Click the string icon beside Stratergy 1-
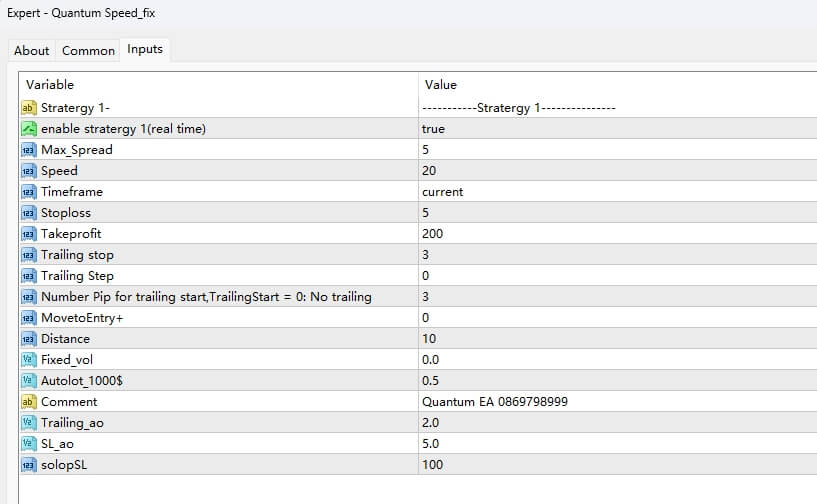The width and height of the screenshot is (817, 504). (x=28, y=108)
